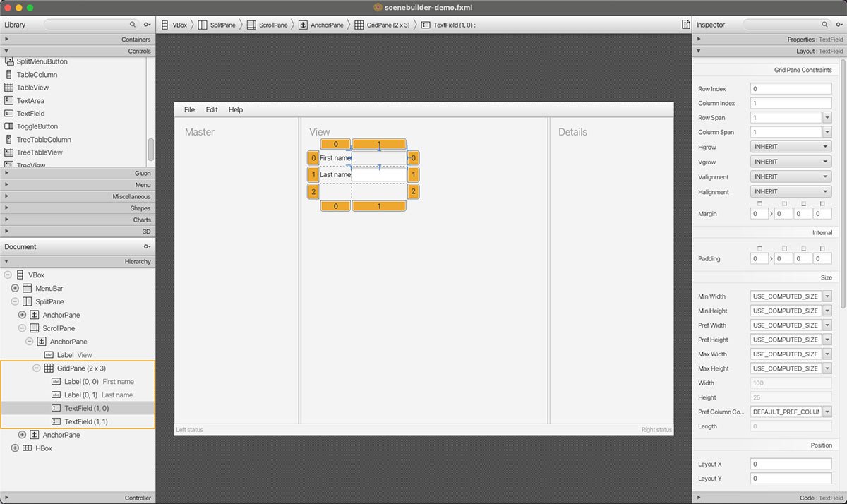847x504 pixels.
Task: Select the Hierarchy section header
Action: click(78, 261)
